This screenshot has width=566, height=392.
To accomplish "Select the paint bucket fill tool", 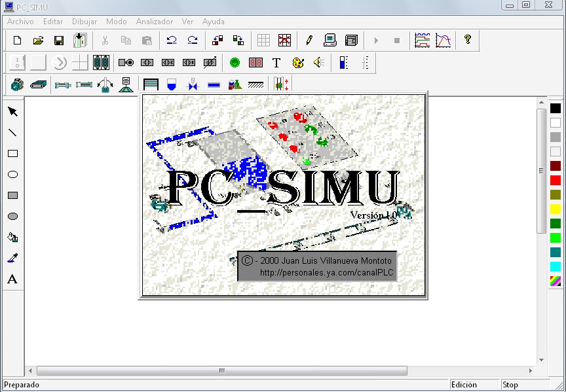I will [12, 238].
